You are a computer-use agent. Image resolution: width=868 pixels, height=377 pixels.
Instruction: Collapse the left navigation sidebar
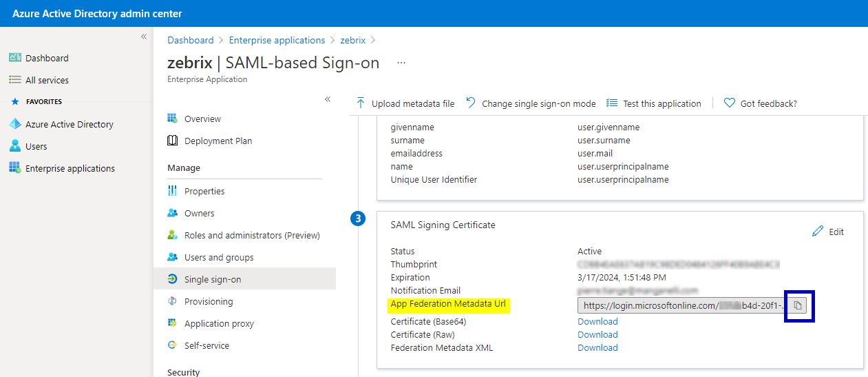144,37
